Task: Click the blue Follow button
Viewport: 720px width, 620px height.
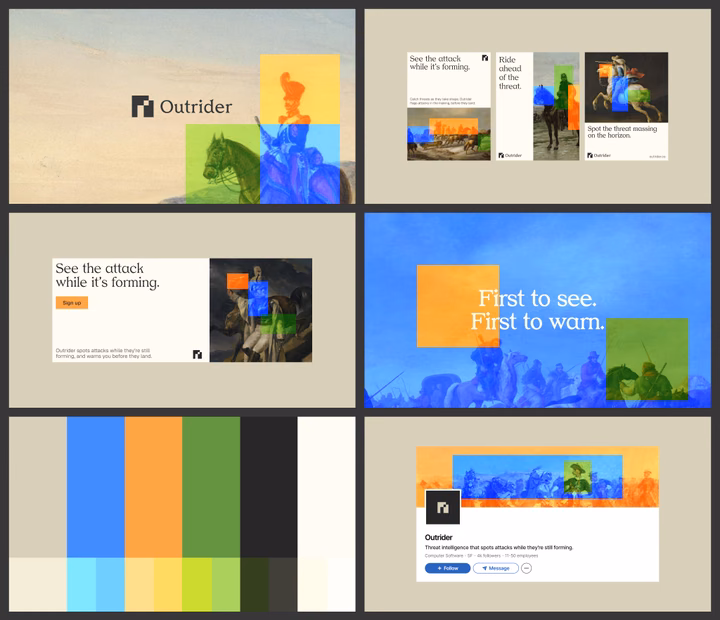Action: point(447,568)
